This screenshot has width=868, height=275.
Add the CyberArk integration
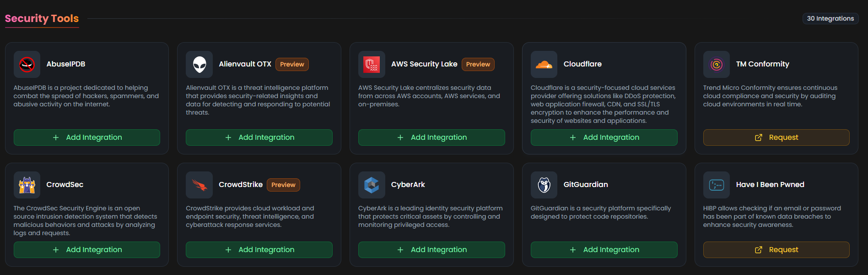point(431,250)
